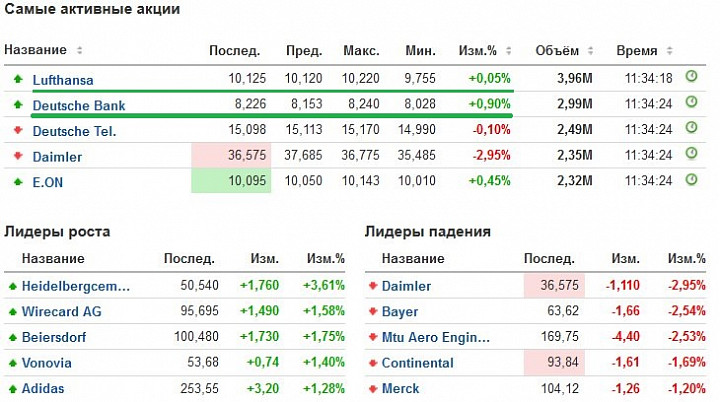
Task: Click red down arrow beside Deutsche Tel.
Action: tap(18, 130)
